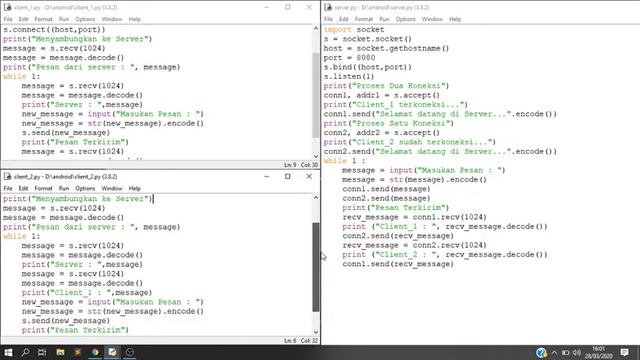Screen dimensions: 640x360
Task: Click 'conn1, addr1 = s.accept()' line
Action: pos(382,95)
